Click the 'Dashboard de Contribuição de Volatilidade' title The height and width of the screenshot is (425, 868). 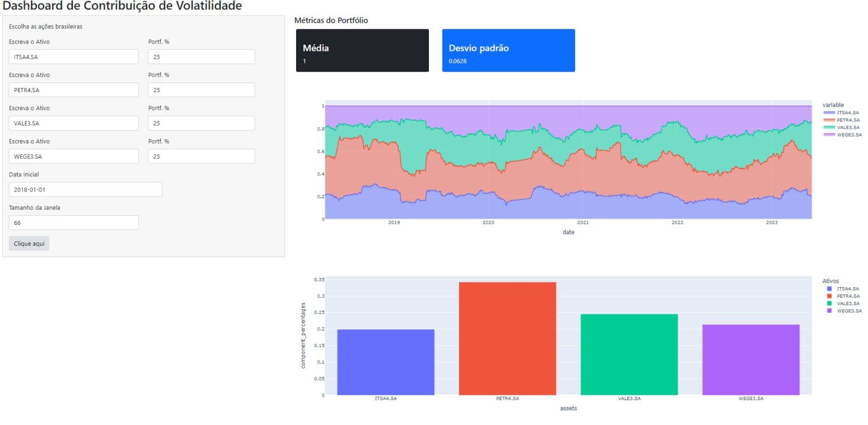click(123, 7)
